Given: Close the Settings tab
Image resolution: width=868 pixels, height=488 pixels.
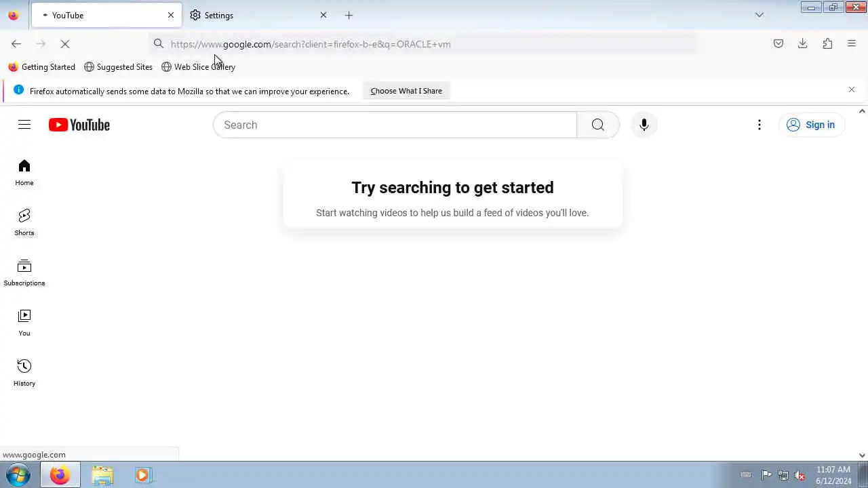Looking at the screenshot, I should click(323, 15).
